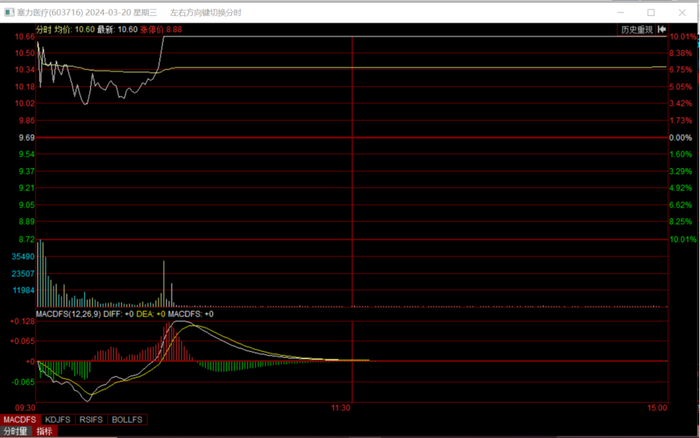The image size is (700, 438).
Task: Maximize the chart window
Action: [651, 13]
